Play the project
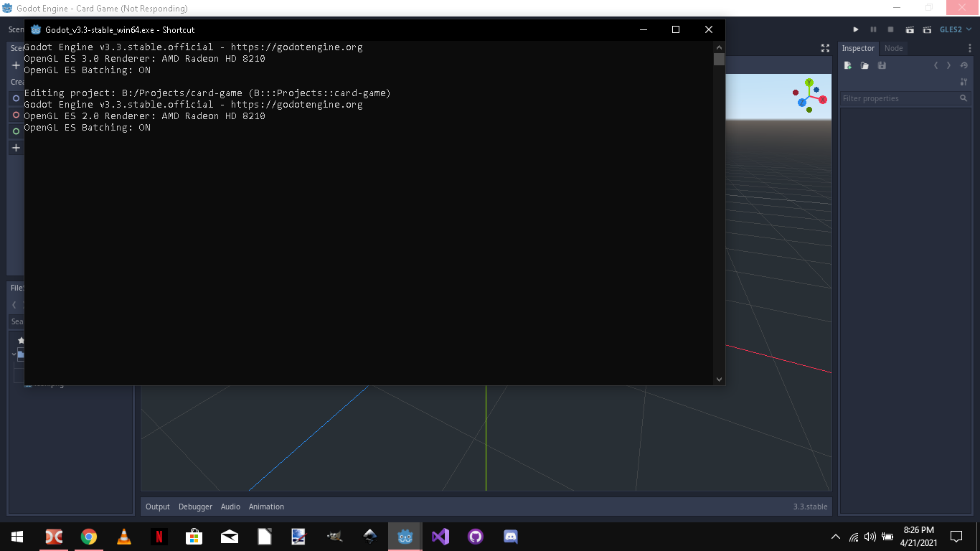This screenshot has height=551, width=980. pos(856,29)
